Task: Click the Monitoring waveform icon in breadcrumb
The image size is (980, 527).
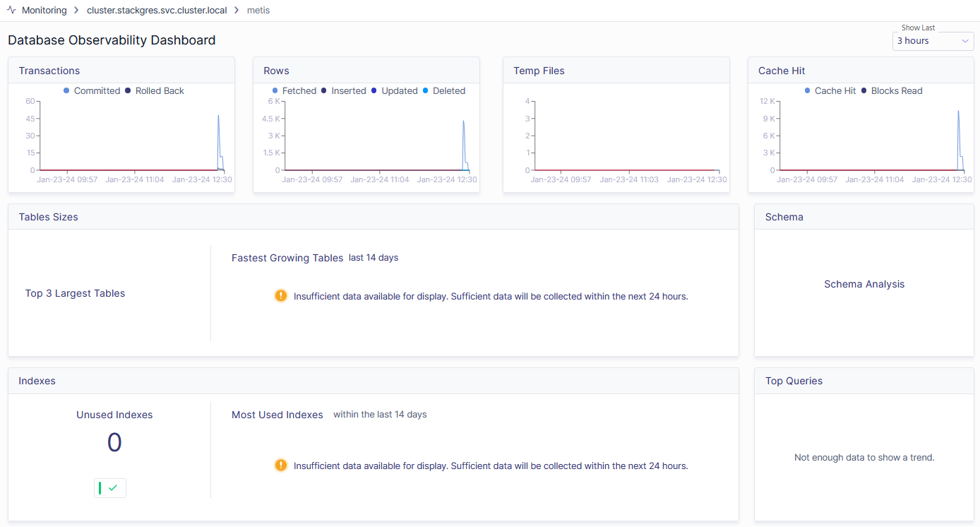Action: [11, 10]
